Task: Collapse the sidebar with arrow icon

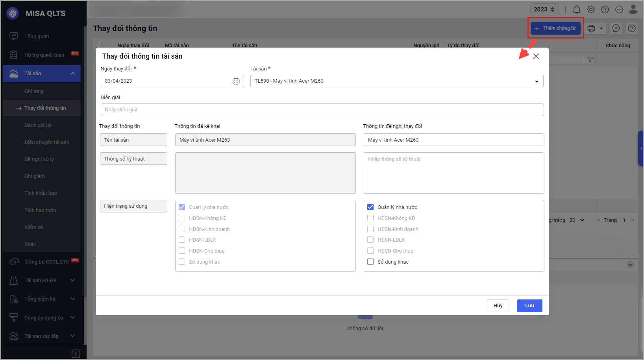Action: click(76, 354)
